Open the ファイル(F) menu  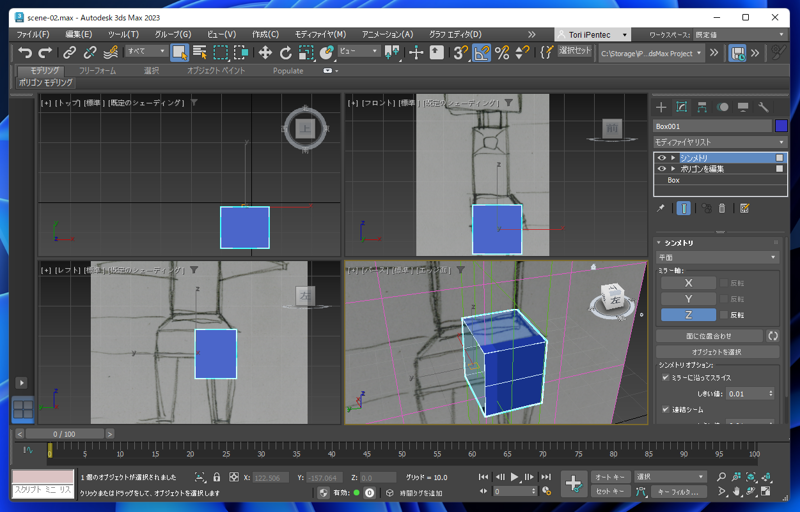[x=33, y=34]
